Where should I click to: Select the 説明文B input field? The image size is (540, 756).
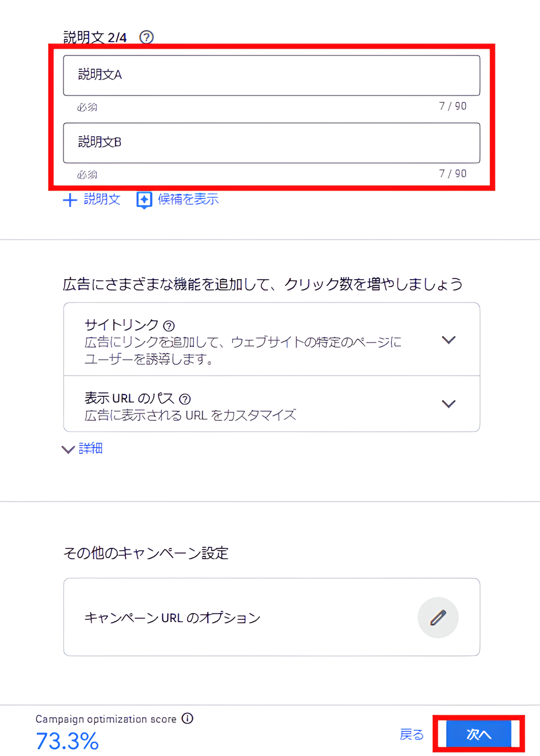point(271,143)
